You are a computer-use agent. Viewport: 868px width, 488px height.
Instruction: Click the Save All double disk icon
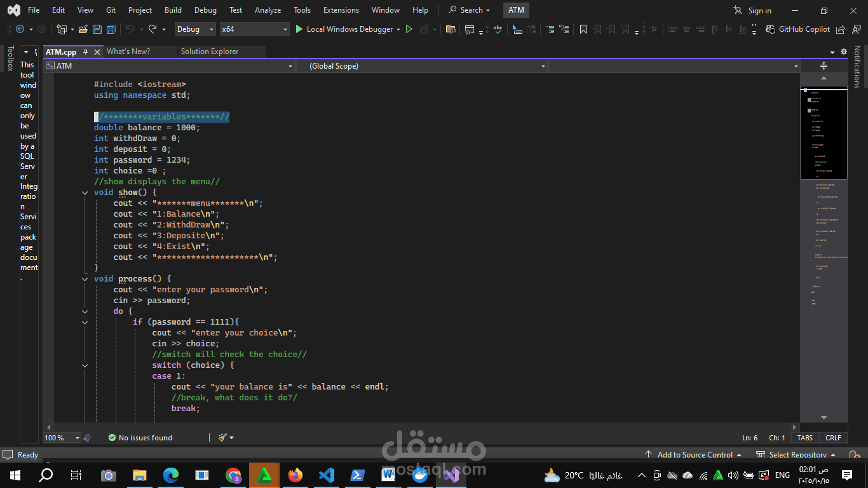point(111,29)
